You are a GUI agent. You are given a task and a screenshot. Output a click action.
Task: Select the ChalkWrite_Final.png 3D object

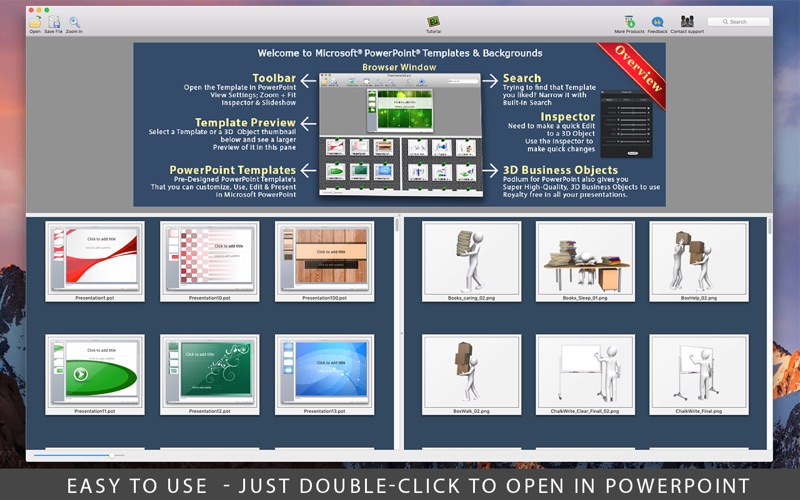click(x=699, y=374)
